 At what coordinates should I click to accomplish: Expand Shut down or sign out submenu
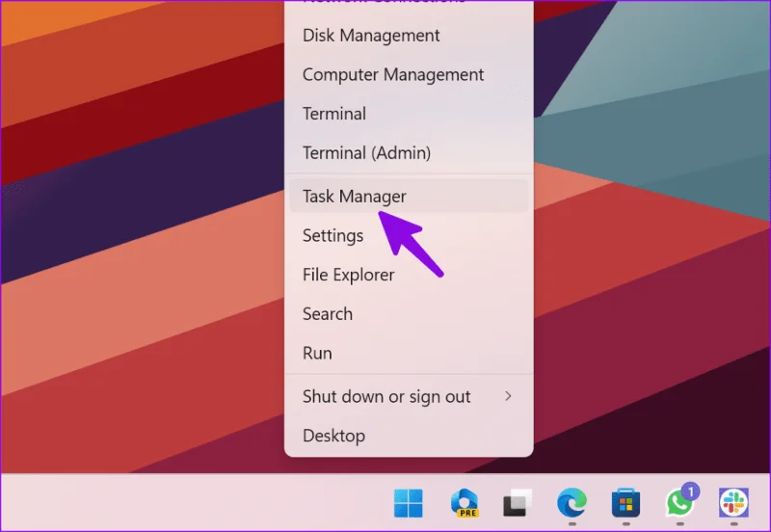(x=409, y=396)
